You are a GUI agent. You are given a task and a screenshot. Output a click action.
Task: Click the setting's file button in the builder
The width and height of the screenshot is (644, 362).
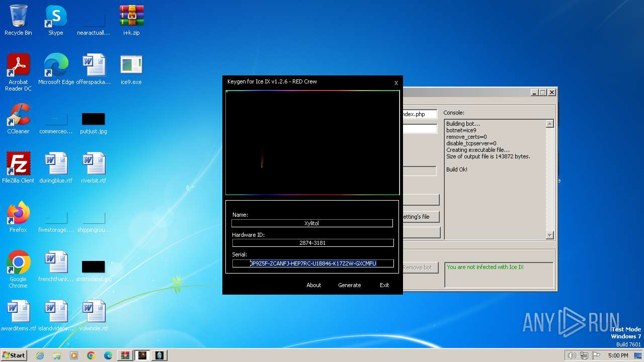pos(421,217)
